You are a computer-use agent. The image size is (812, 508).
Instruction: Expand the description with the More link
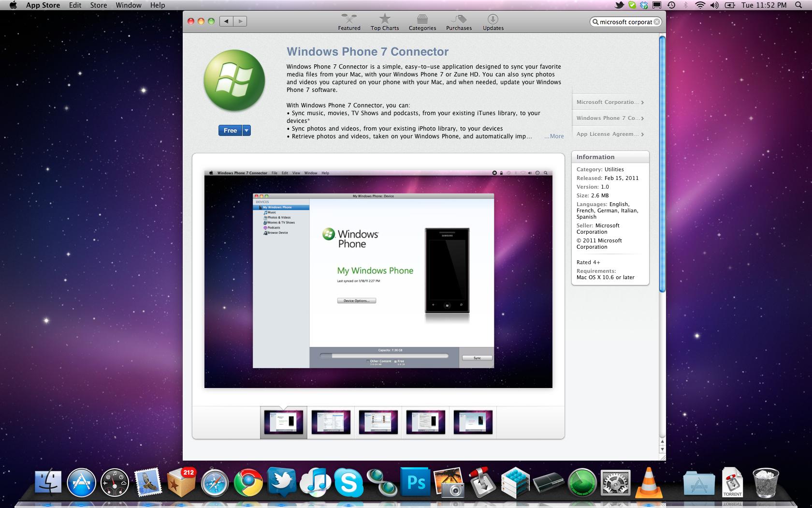(x=554, y=136)
